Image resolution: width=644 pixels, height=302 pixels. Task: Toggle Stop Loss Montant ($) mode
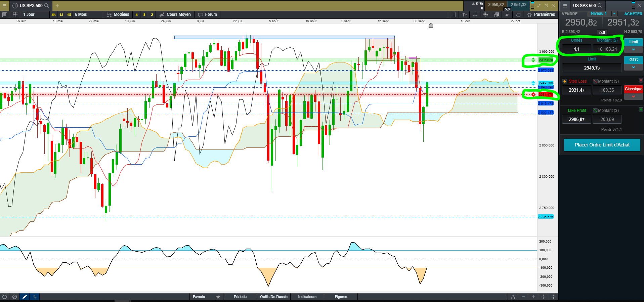click(x=595, y=81)
